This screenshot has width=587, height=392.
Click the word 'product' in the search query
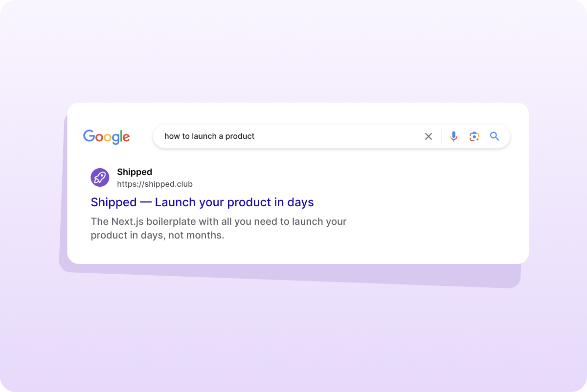click(x=240, y=136)
